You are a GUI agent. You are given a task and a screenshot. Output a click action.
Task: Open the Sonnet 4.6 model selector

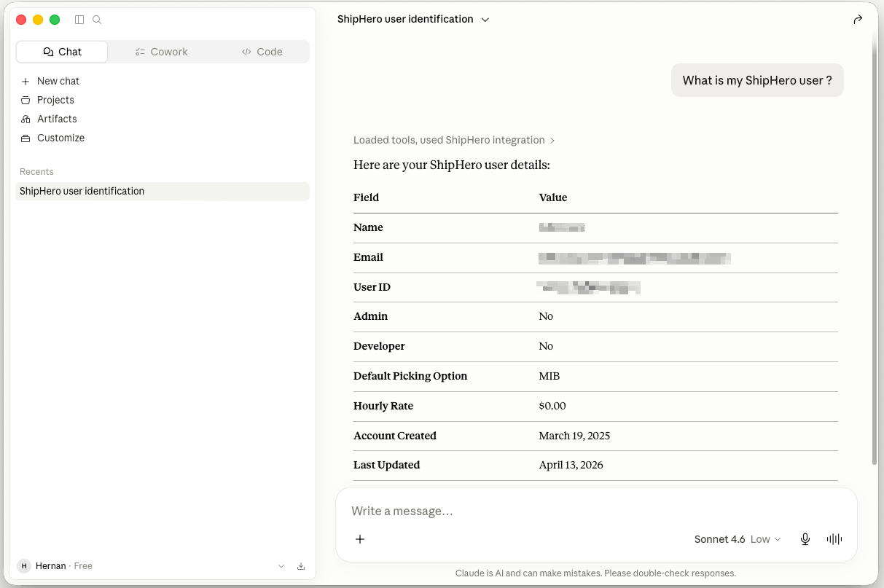(738, 539)
